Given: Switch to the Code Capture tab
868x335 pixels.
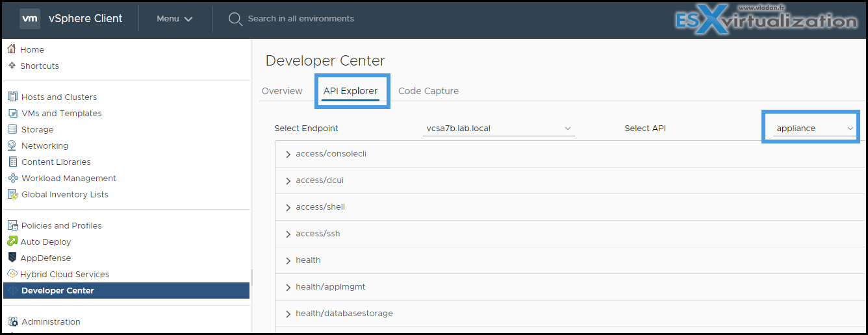Looking at the screenshot, I should pyautogui.click(x=428, y=91).
